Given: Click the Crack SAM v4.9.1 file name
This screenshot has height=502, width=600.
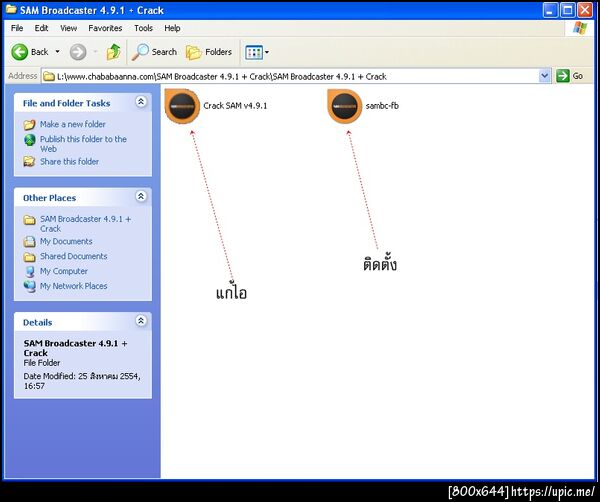Looking at the screenshot, I should click(x=235, y=106).
